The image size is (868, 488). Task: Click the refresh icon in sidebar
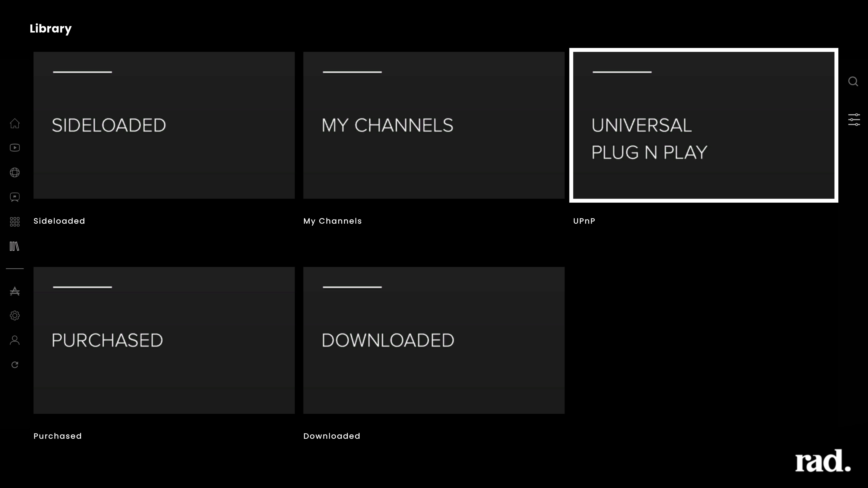(x=14, y=365)
